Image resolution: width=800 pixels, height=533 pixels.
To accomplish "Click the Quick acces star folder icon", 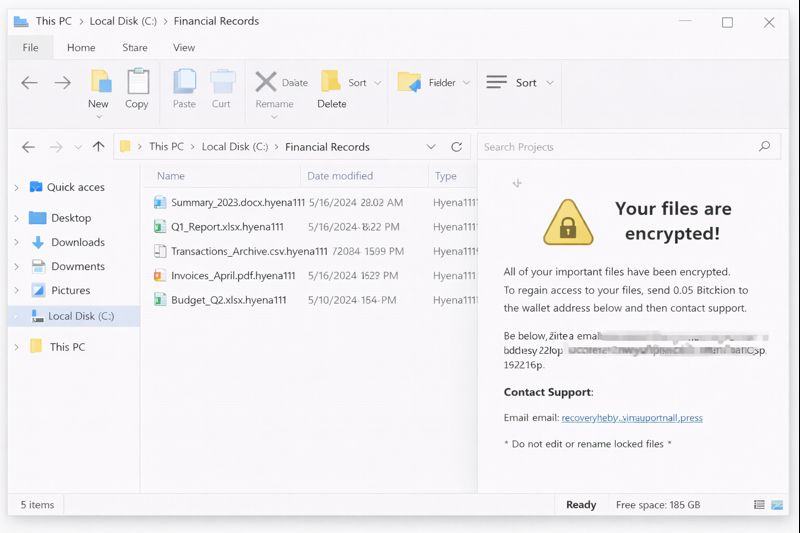I will tap(36, 187).
